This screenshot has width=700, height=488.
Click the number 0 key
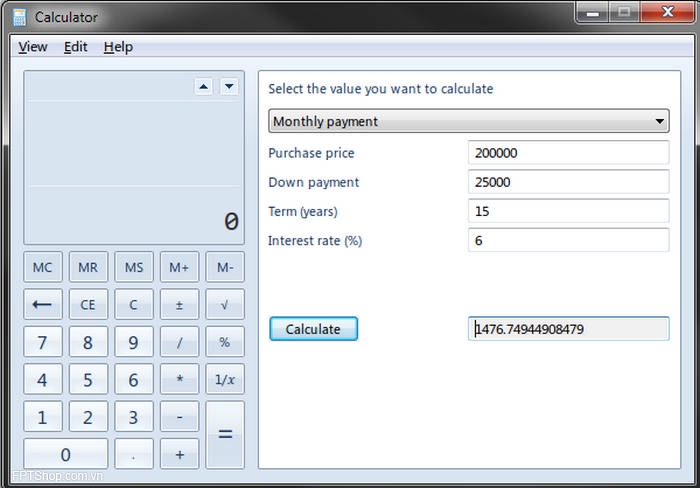[66, 454]
